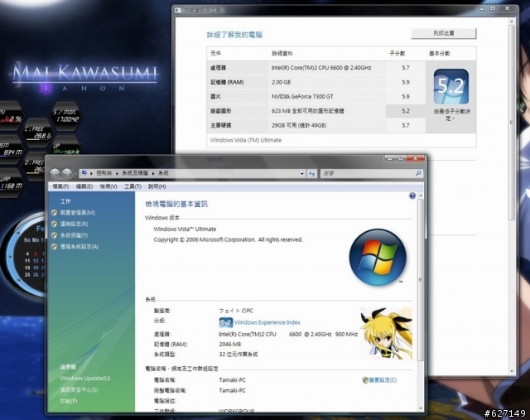Open the 說明(H) menu
Viewport: 530px width, 420px height.
click(x=157, y=186)
